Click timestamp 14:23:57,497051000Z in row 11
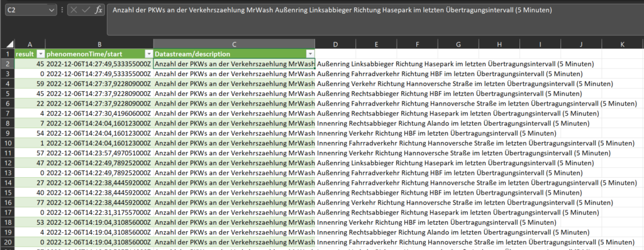 [99, 153]
